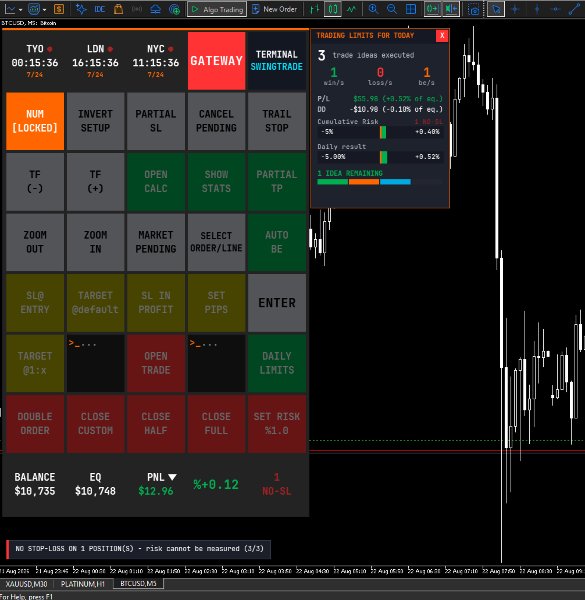Click the DOUBLE ORDER button
Viewport: 585px width, 600px height.
tap(35, 424)
